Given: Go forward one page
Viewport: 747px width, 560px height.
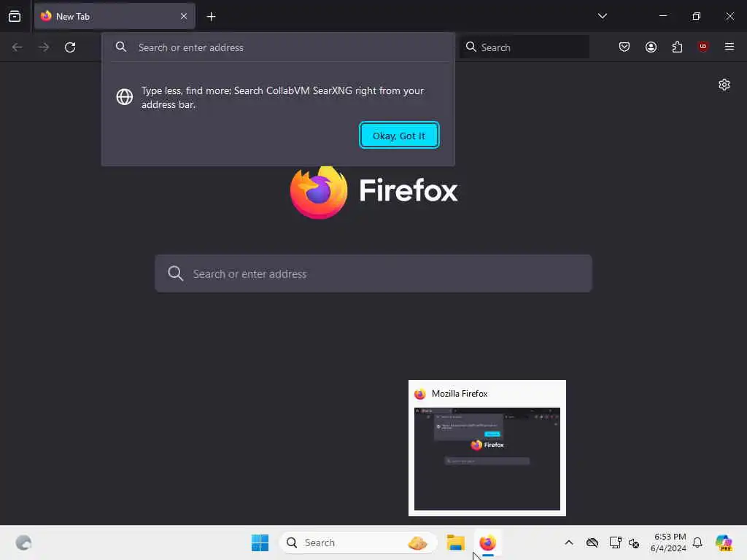Looking at the screenshot, I should point(44,47).
